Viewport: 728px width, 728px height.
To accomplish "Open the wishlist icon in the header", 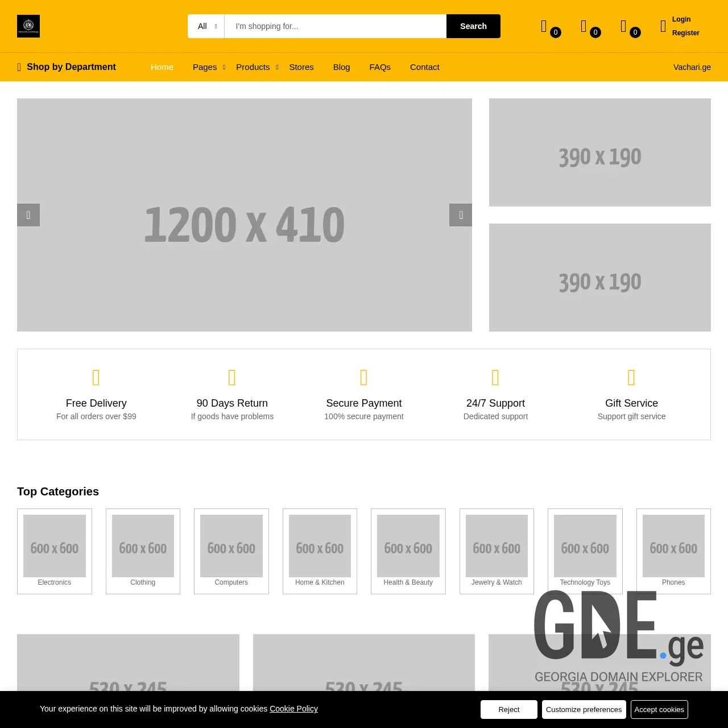I will coord(582,26).
